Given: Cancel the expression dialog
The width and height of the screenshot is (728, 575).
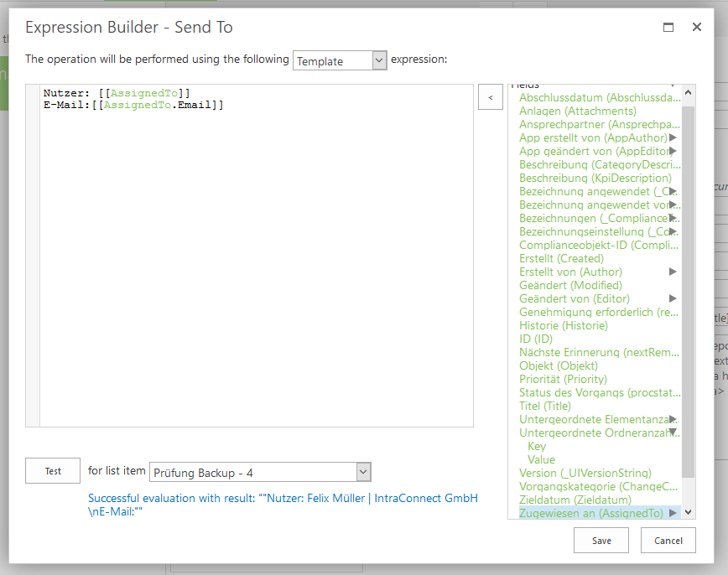Looking at the screenshot, I should click(668, 541).
